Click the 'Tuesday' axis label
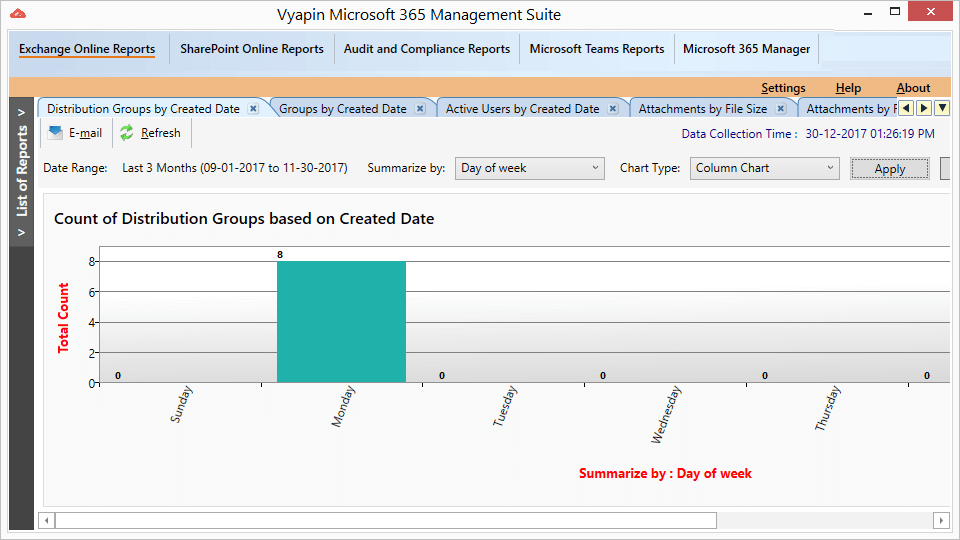 point(504,405)
